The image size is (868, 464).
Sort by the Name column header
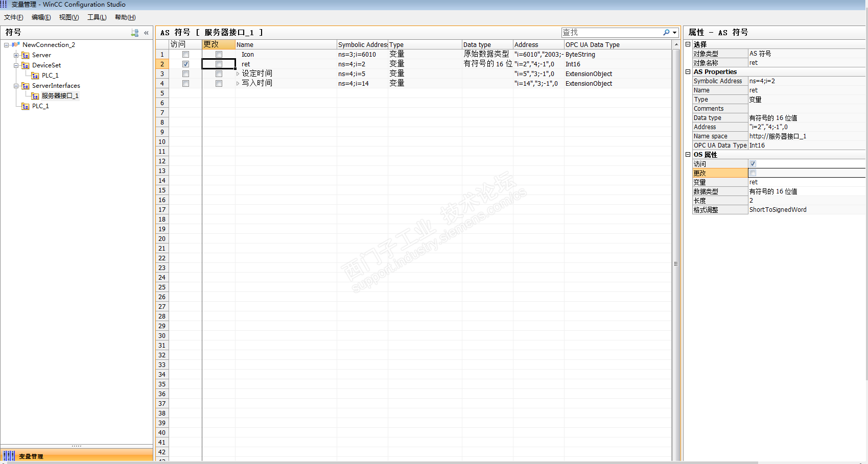pos(286,44)
